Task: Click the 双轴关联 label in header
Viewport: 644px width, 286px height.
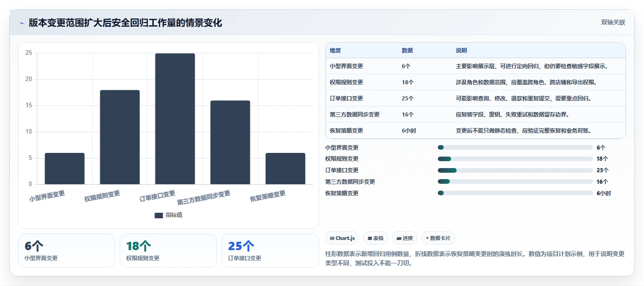Action: (613, 23)
